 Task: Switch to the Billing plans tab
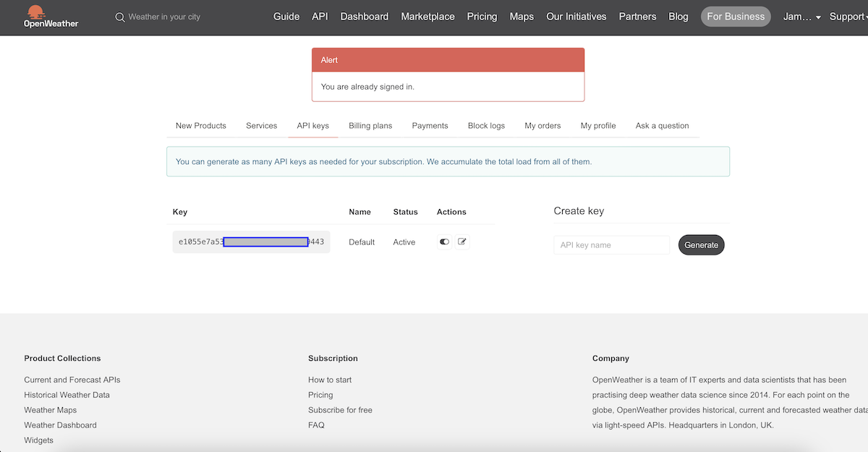[370, 126]
